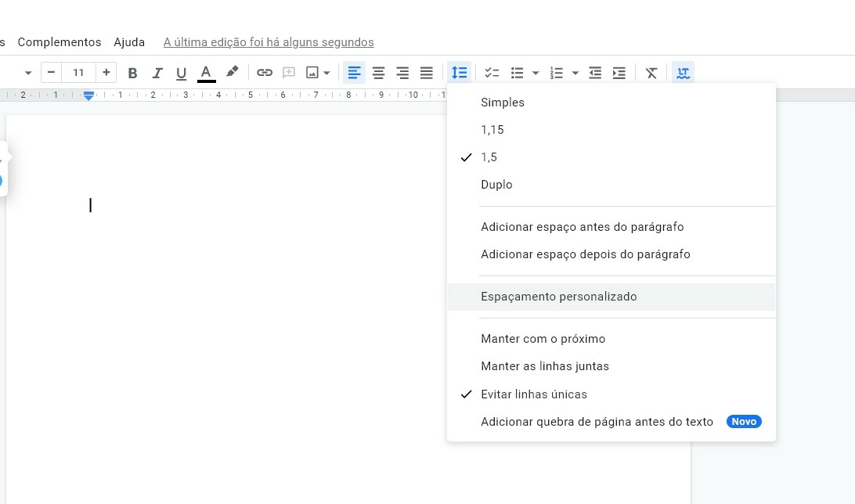
Task: Open the text color picker
Action: 206,73
